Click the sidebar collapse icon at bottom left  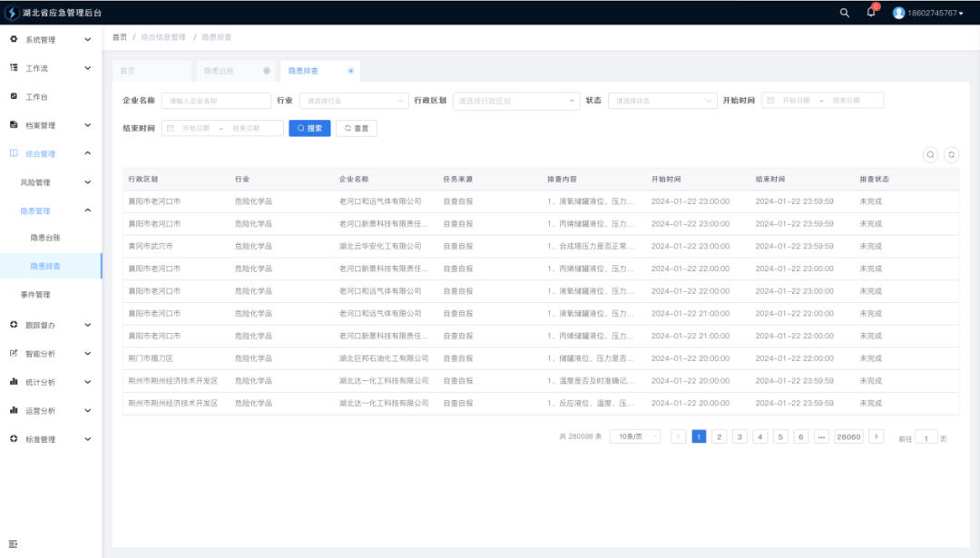(14, 543)
